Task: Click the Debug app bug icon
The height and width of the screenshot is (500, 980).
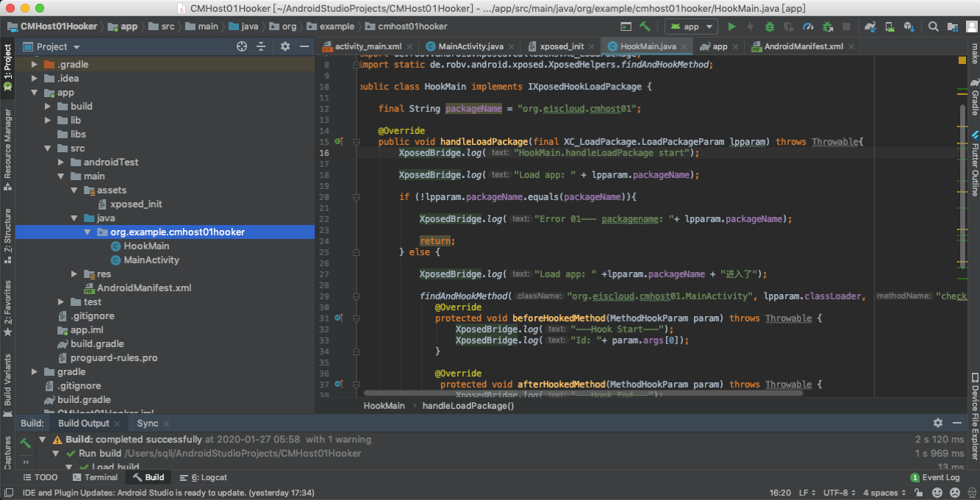Action: click(x=769, y=26)
